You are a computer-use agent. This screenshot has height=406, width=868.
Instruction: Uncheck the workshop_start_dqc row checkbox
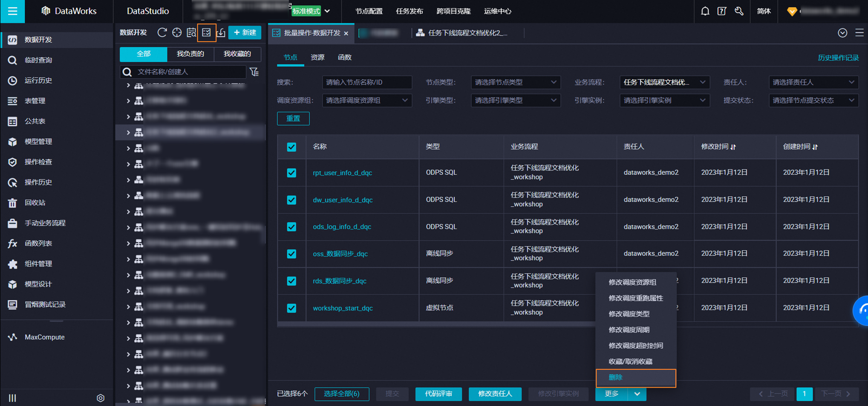291,308
